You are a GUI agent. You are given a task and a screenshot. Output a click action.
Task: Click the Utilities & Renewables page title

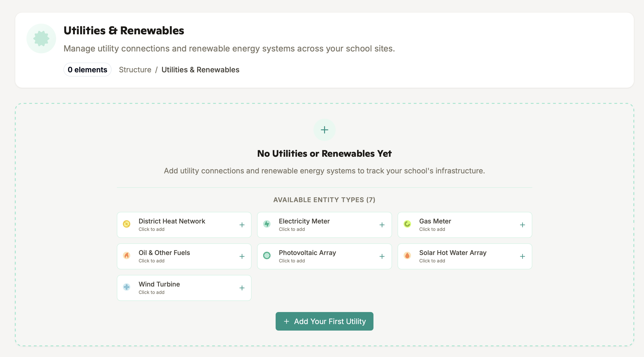point(124,31)
